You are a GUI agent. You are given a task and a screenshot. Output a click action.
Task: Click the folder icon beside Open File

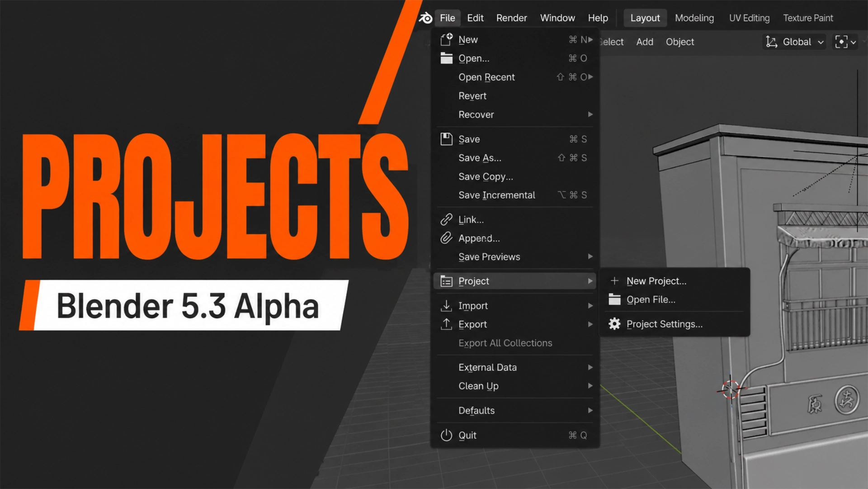tap(614, 299)
